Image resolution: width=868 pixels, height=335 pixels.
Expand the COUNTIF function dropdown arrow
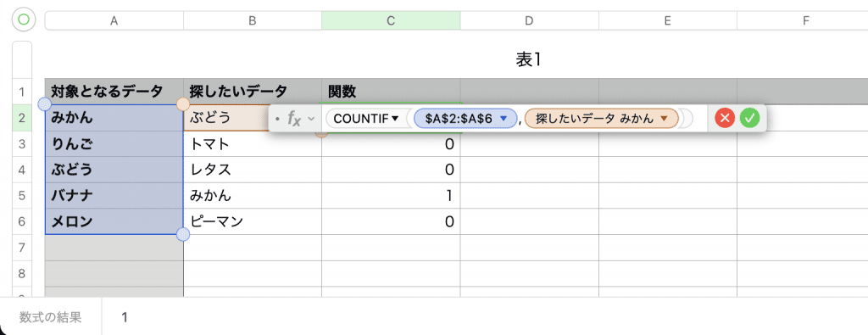pyautogui.click(x=395, y=119)
